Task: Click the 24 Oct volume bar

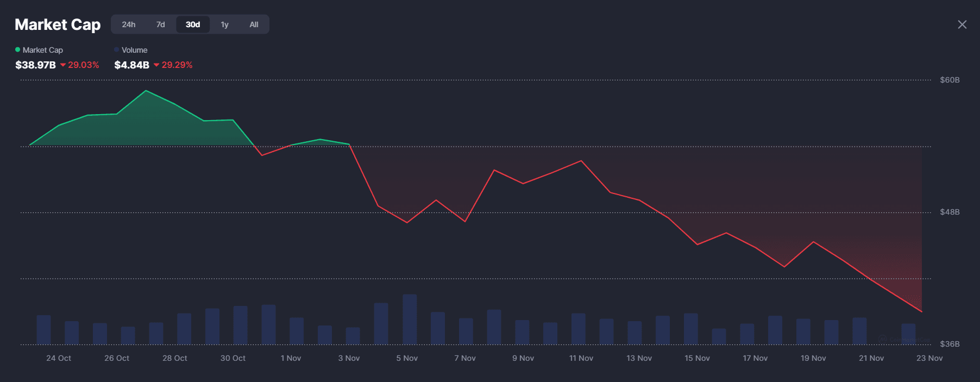Action: [x=43, y=329]
